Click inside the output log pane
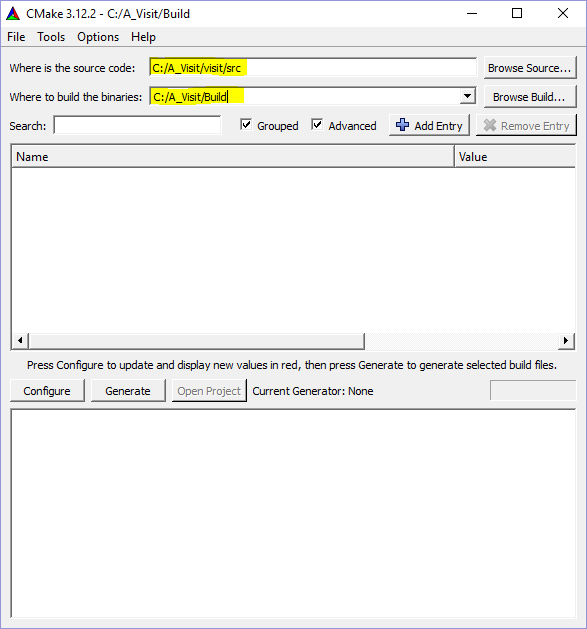The height and width of the screenshot is (629, 587). tap(293, 513)
